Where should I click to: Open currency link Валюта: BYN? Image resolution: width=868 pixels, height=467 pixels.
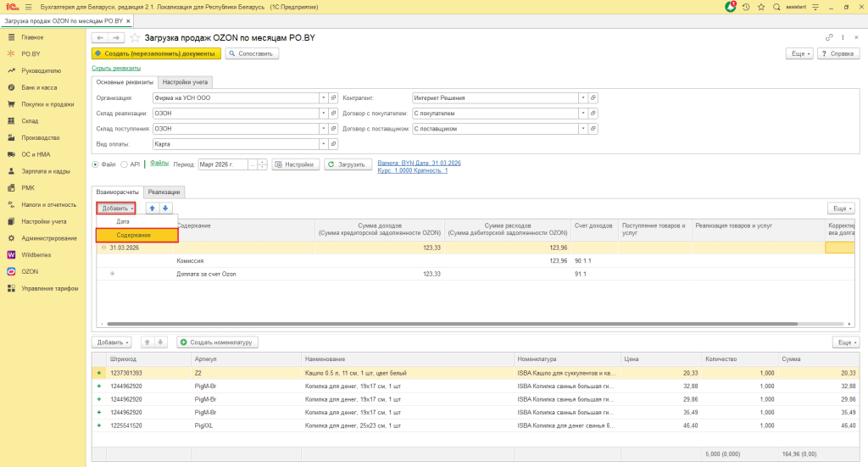(x=419, y=164)
